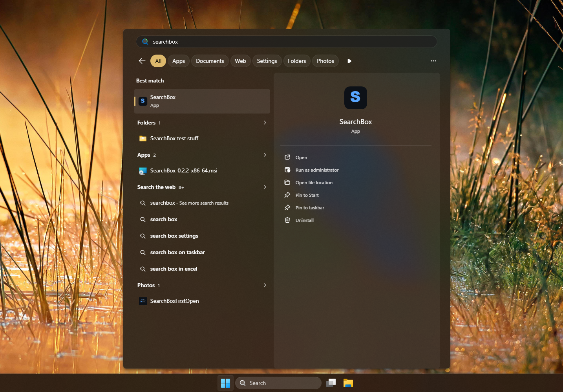The height and width of the screenshot is (392, 563).
Task: Open the 'SearchBoxFirstOpen' photo result
Action: [x=202, y=301]
